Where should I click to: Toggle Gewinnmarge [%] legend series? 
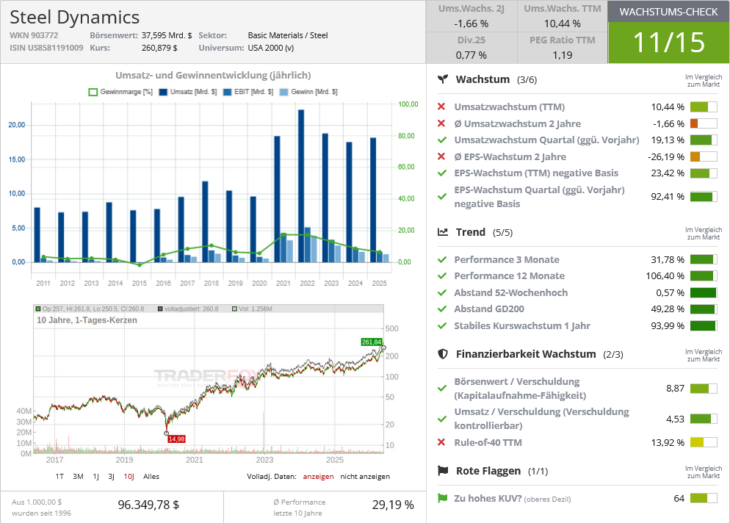tap(121, 92)
